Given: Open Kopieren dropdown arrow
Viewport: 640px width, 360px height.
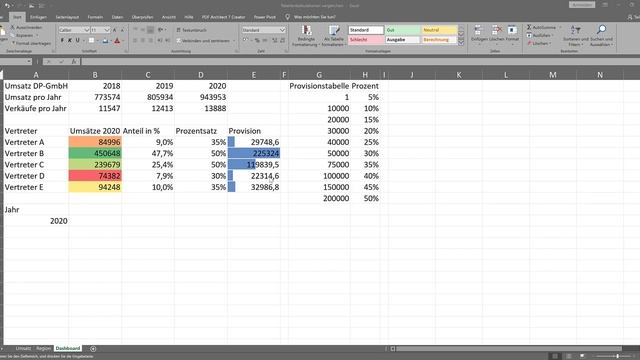Looking at the screenshot, I should click(x=37, y=35).
